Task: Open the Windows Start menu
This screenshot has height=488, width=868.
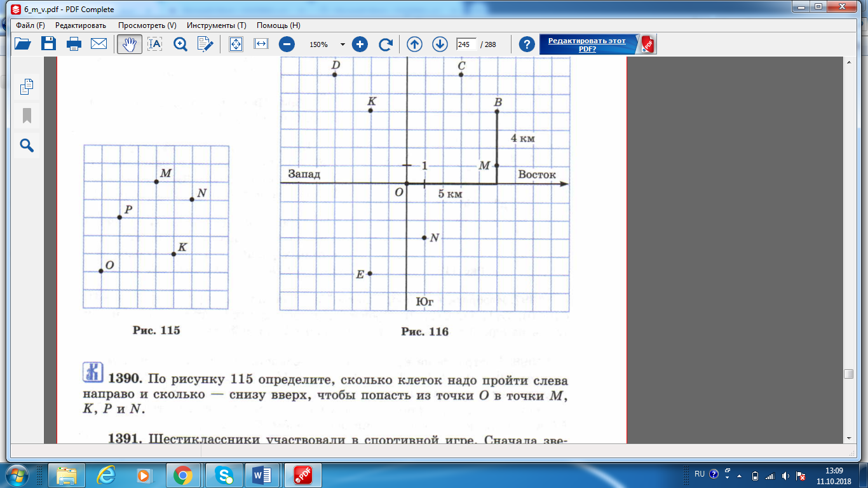Action: (17, 475)
